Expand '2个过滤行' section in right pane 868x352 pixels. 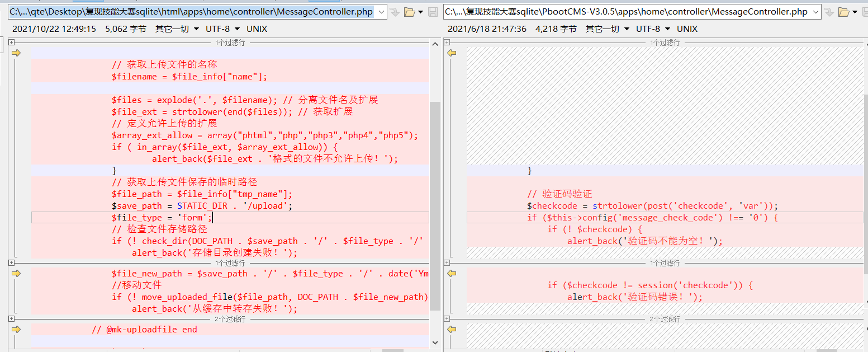tap(447, 319)
